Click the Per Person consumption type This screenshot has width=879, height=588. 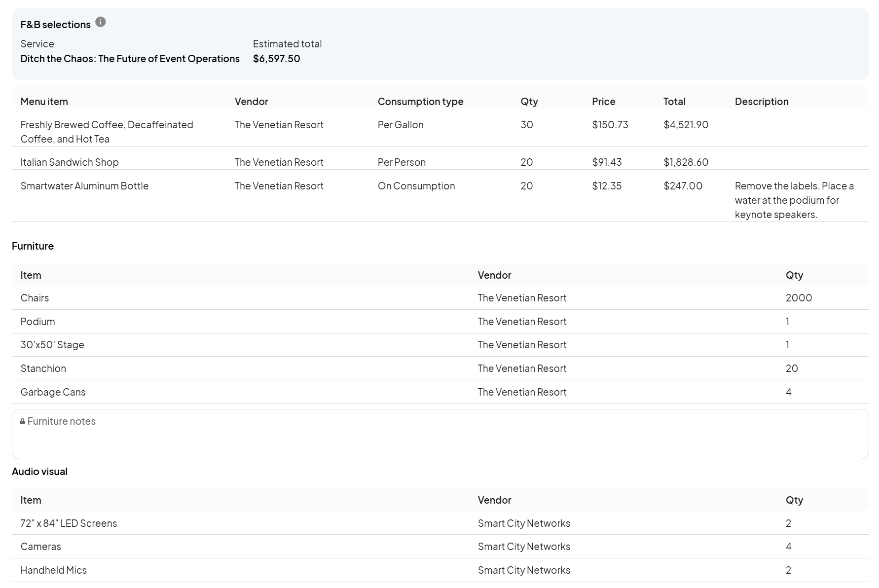(x=402, y=162)
